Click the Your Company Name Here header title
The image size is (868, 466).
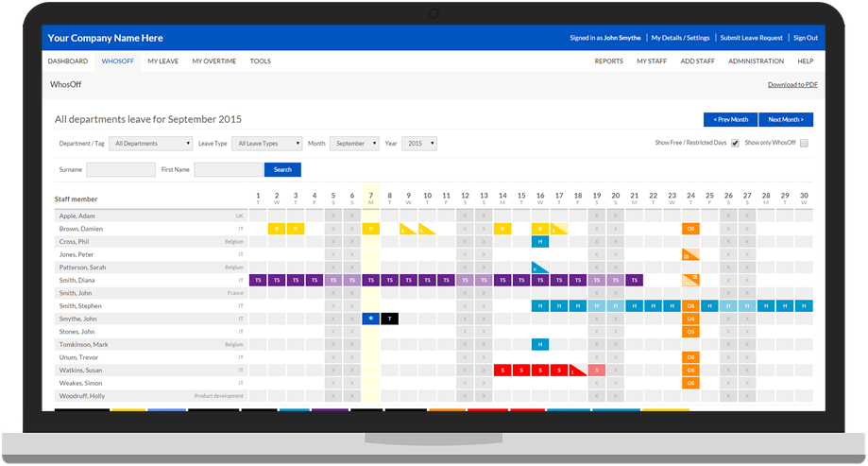(105, 38)
